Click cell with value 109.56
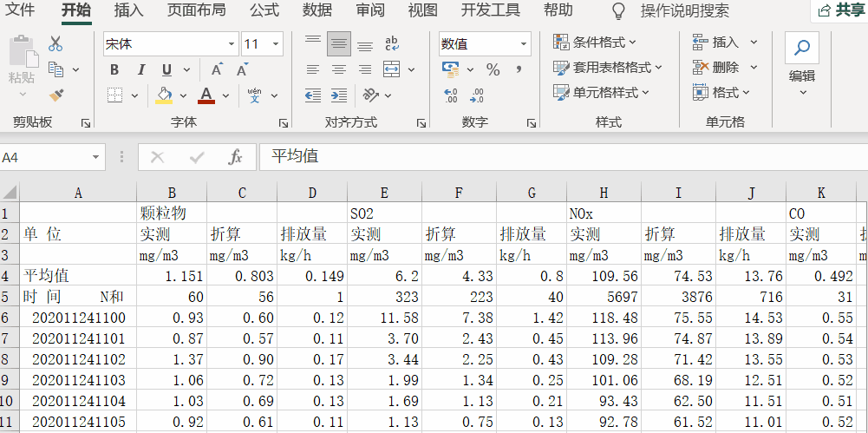Image resolution: width=868 pixels, height=433 pixels. pyautogui.click(x=604, y=275)
